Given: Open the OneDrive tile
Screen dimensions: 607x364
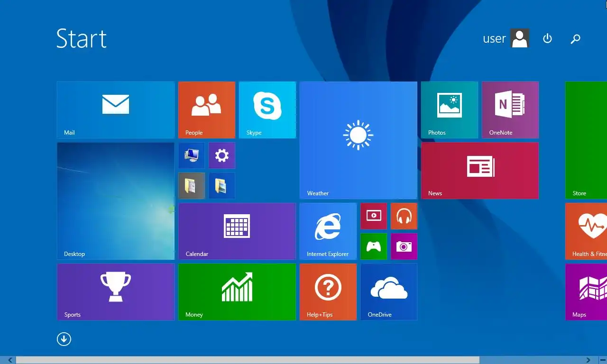Looking at the screenshot, I should [x=389, y=292].
